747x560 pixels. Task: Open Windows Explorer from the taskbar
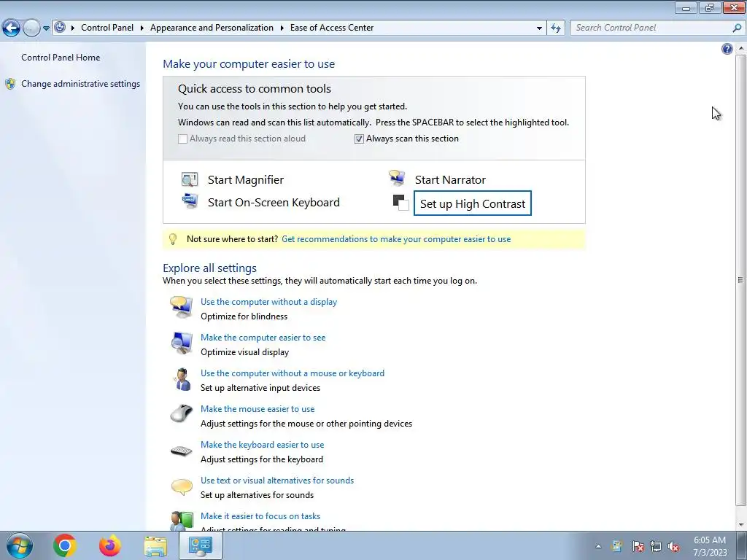tap(155, 545)
